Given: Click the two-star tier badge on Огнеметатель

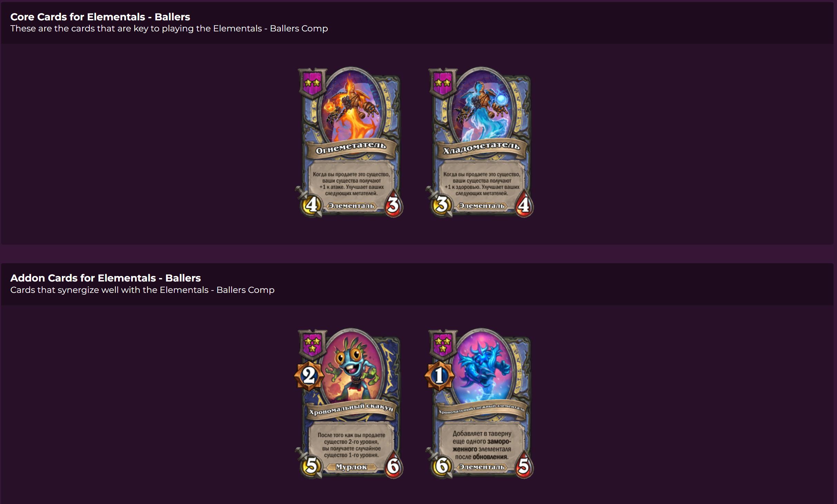Looking at the screenshot, I should pyautogui.click(x=312, y=83).
